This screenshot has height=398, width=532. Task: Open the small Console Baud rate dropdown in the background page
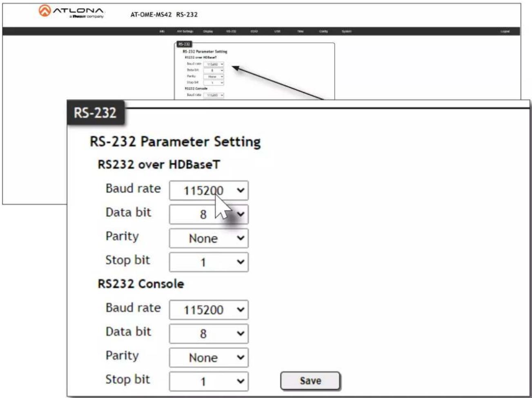[x=214, y=95]
